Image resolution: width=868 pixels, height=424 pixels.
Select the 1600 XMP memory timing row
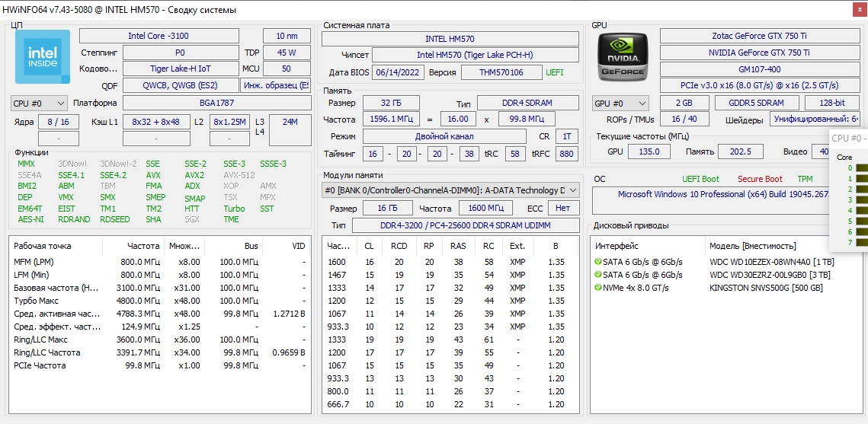[450, 261]
